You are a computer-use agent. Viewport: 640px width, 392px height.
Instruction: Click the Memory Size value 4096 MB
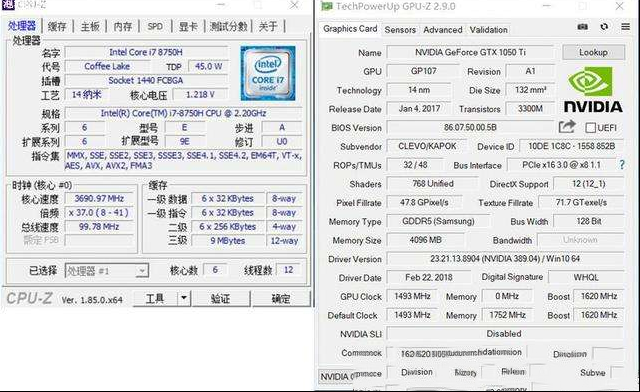pos(425,240)
